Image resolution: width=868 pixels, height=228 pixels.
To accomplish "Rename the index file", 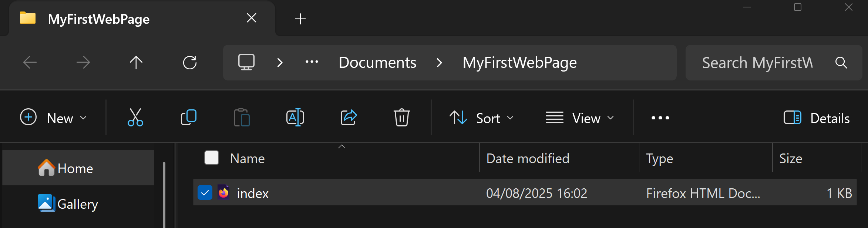I will pyautogui.click(x=295, y=118).
